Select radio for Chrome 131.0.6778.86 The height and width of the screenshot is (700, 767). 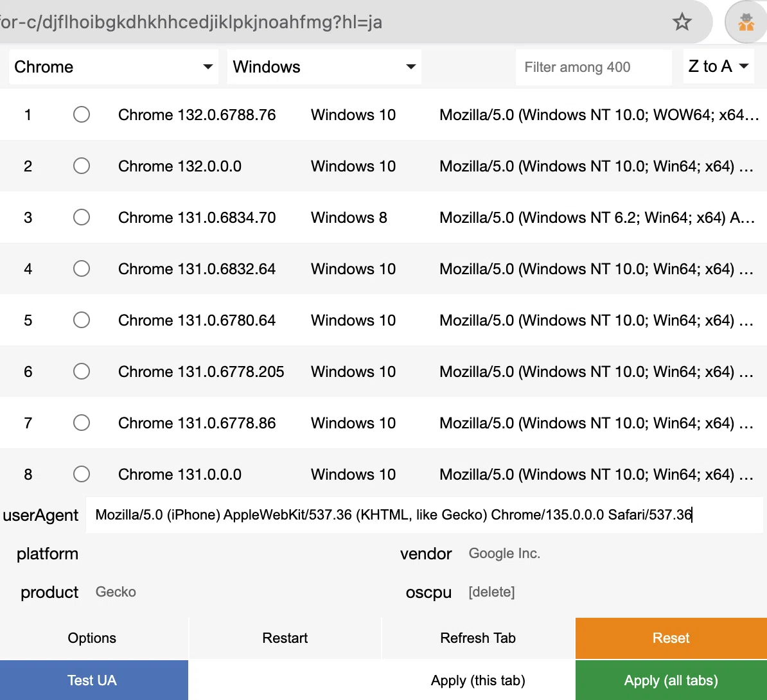pyautogui.click(x=82, y=423)
